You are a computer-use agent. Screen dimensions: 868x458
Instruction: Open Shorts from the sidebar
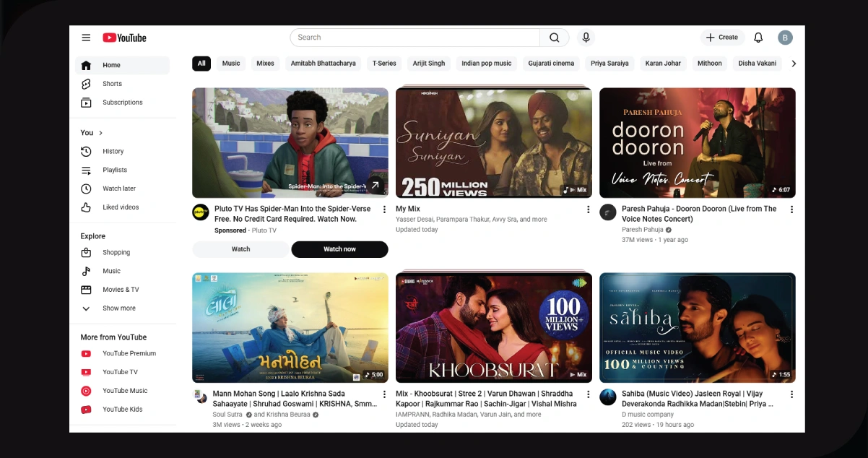112,84
